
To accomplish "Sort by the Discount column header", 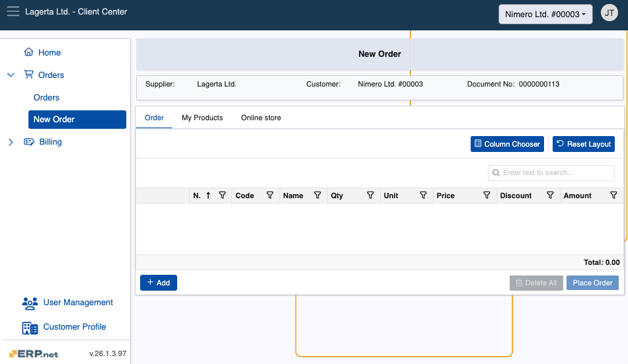I will 516,196.
